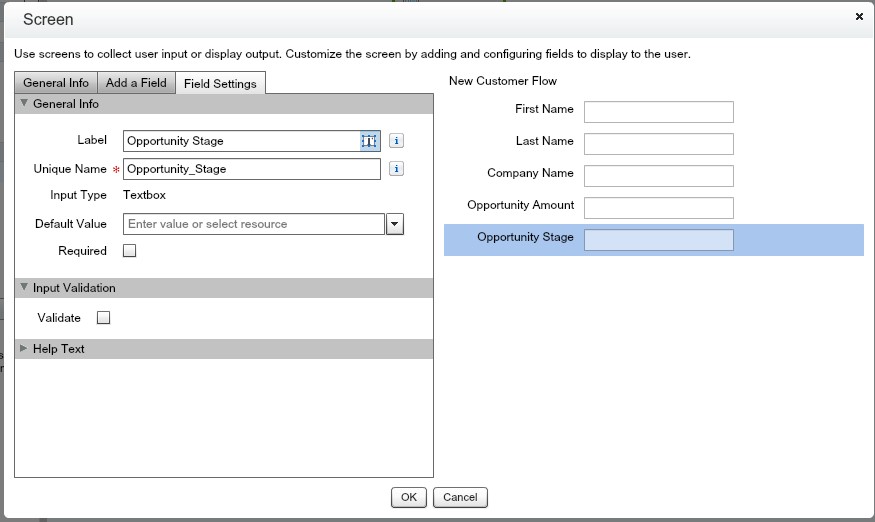Select the highlighted Opportunity Stage preview field
The height and width of the screenshot is (522, 875).
coord(658,240)
